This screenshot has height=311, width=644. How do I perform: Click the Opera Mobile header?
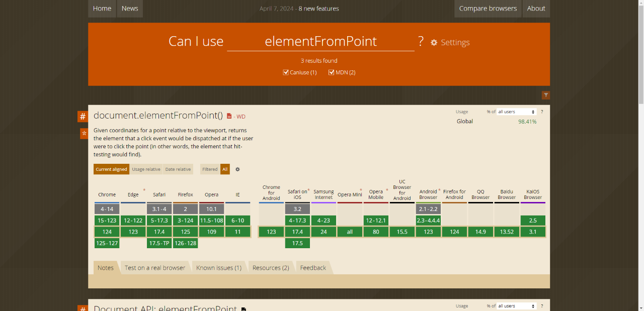[376, 194]
